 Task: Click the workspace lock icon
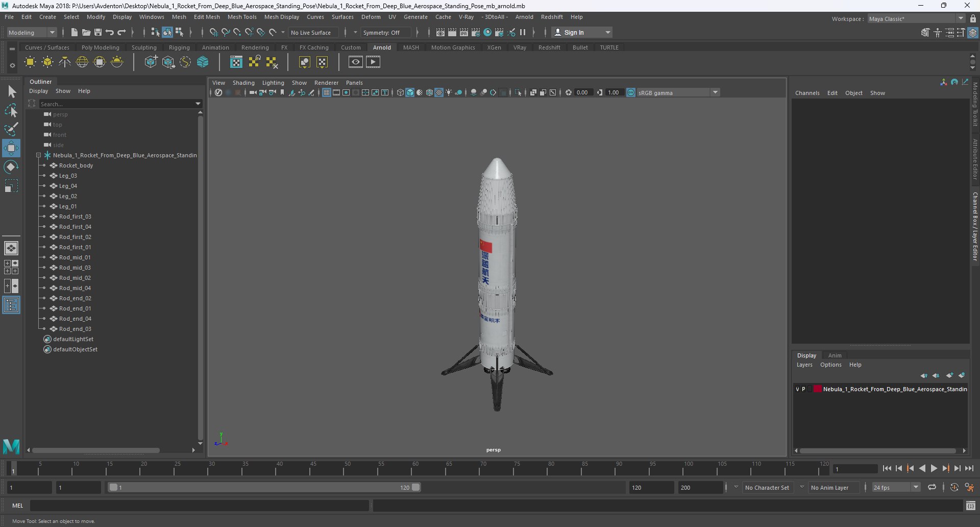(973, 18)
